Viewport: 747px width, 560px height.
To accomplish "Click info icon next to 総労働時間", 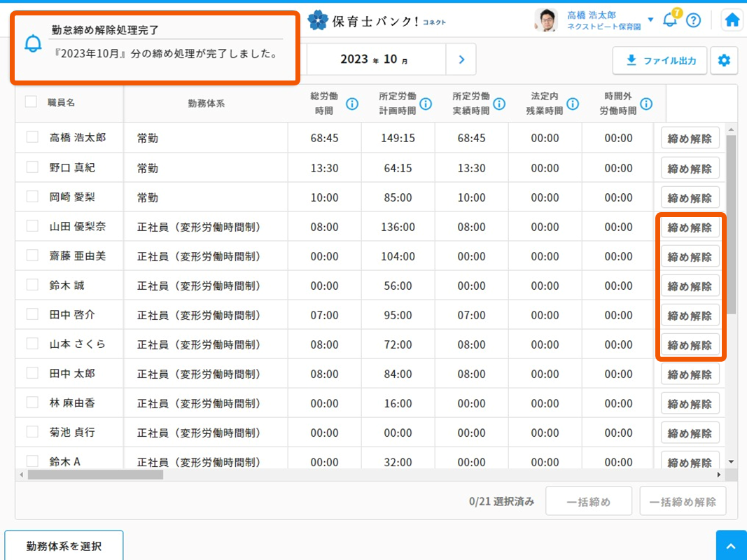I will (352, 104).
